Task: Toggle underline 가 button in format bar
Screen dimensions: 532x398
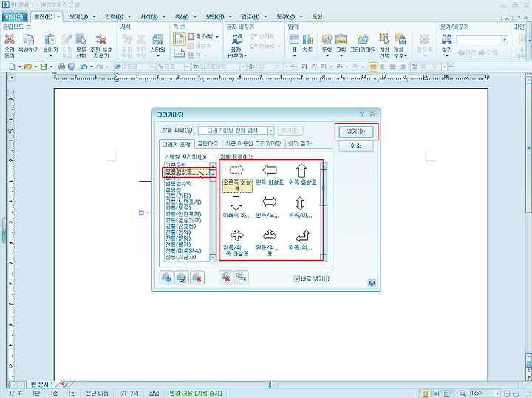Action: 324,66
